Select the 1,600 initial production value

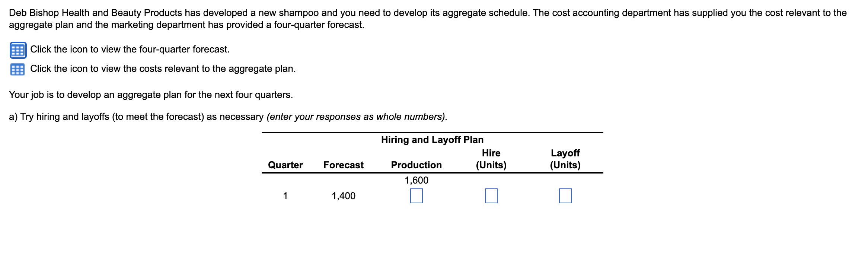click(x=417, y=180)
